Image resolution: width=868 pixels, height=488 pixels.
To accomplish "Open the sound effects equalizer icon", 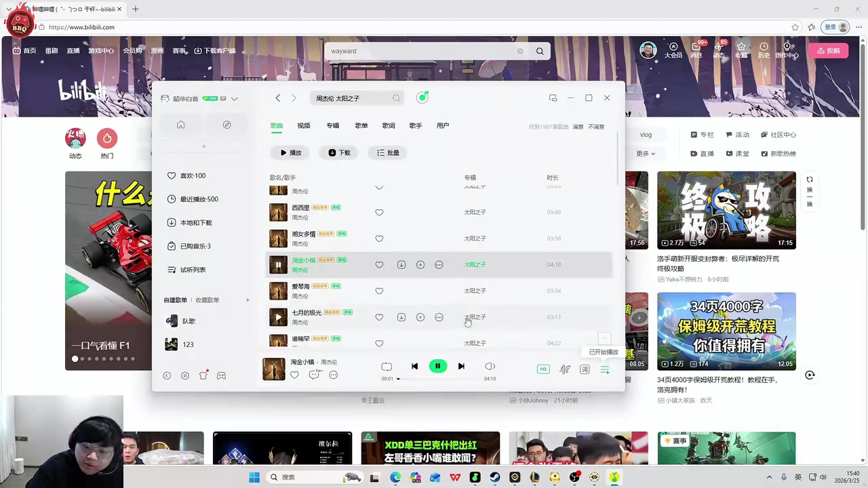I will (x=564, y=369).
